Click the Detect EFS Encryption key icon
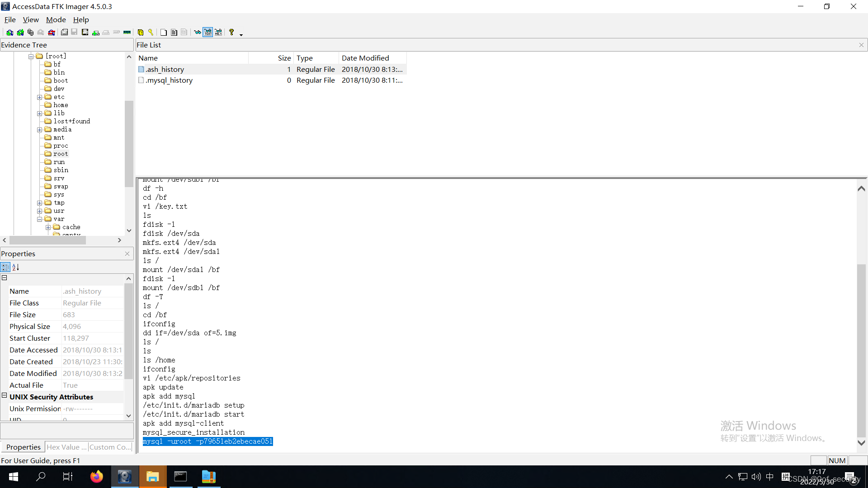 pyautogui.click(x=151, y=33)
